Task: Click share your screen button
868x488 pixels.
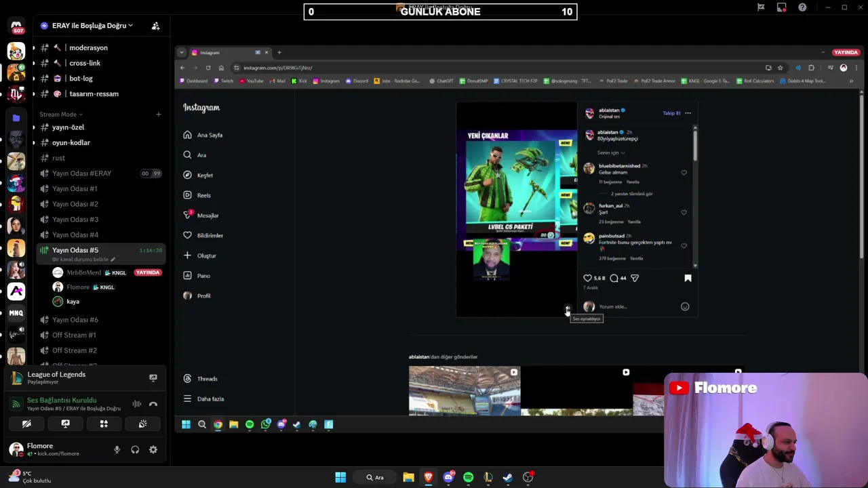Action: [65, 424]
